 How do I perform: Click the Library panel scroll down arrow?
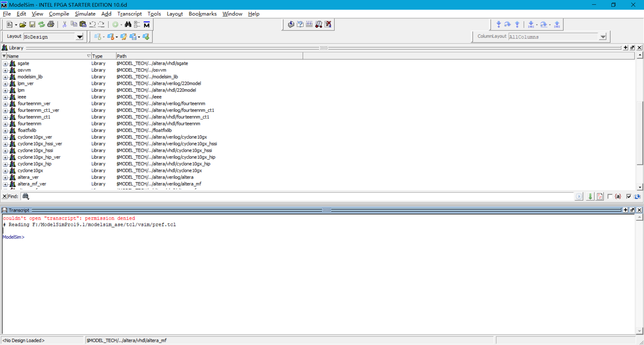pos(640,187)
